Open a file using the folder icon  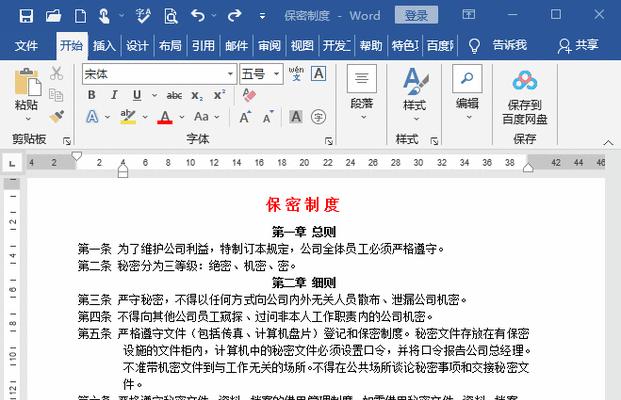(x=53, y=16)
